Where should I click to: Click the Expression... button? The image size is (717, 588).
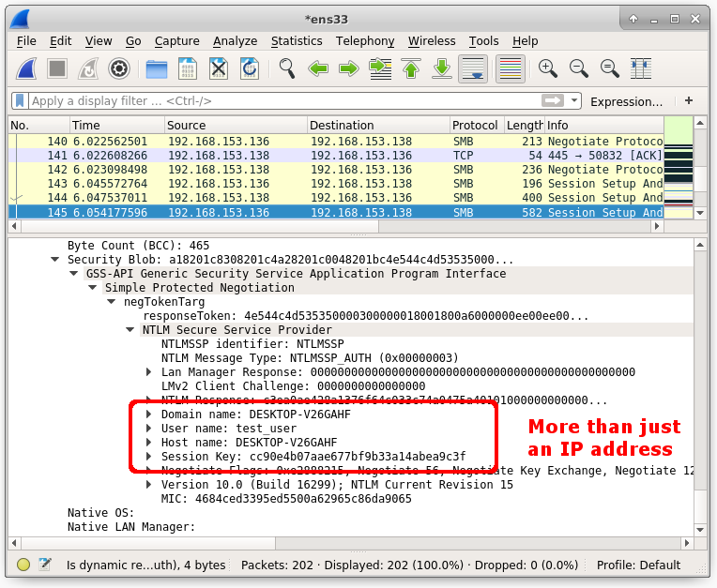[626, 101]
